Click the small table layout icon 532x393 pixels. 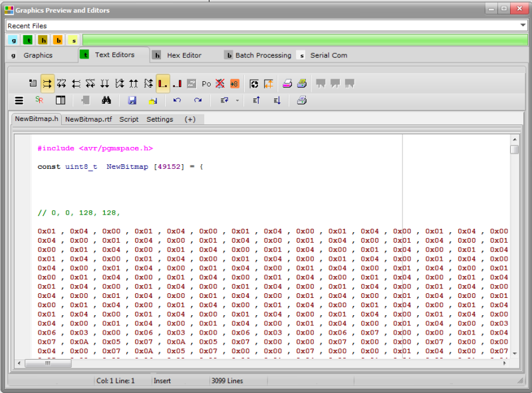33,83
